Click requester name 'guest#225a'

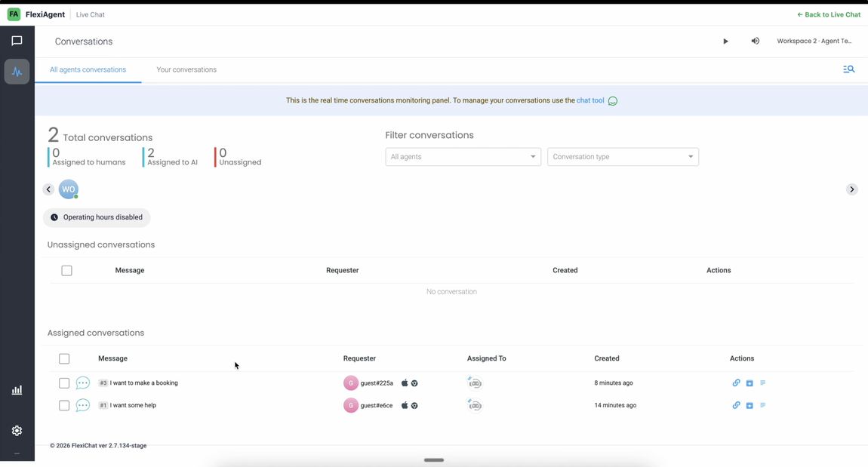point(377,383)
